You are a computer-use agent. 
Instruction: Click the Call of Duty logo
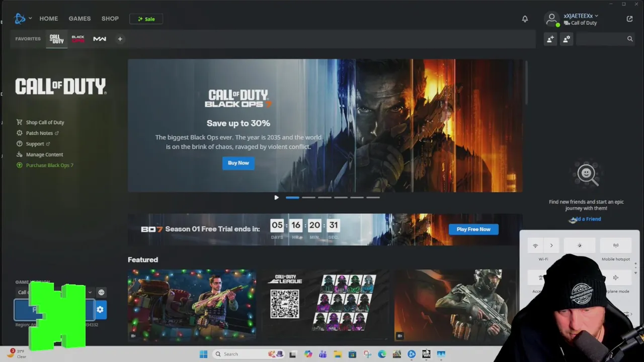click(60, 86)
